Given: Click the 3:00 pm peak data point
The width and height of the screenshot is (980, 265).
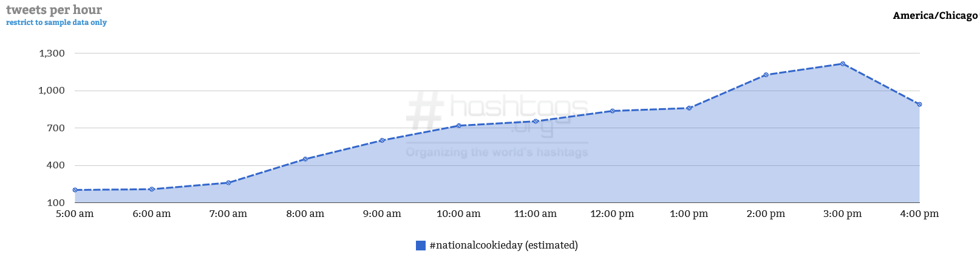Looking at the screenshot, I should point(843,64).
